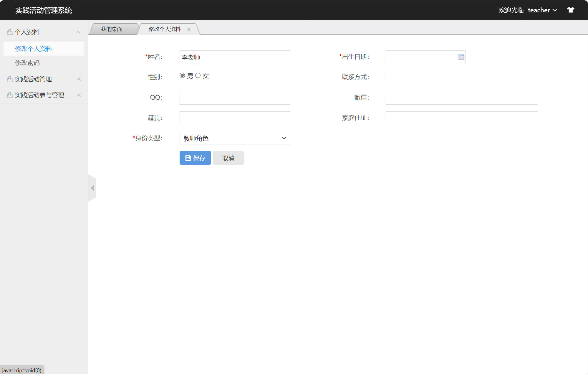Expand the teacher account dropdown
This screenshot has width=588, height=374.
click(543, 10)
